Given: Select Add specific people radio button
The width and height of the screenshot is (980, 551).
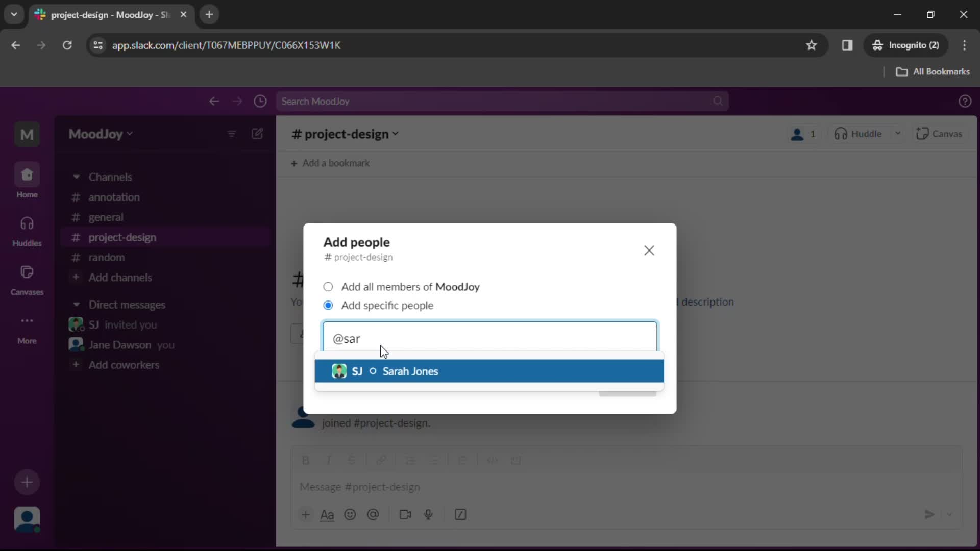Looking at the screenshot, I should [329, 306].
